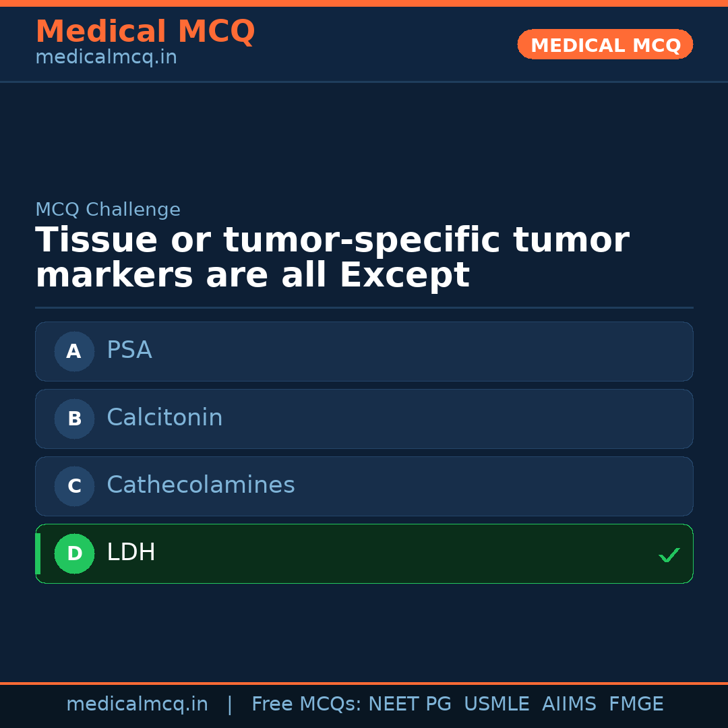728x728 pixels.
Task: Open medicalmcq.in link in the footer
Action: pos(137,704)
